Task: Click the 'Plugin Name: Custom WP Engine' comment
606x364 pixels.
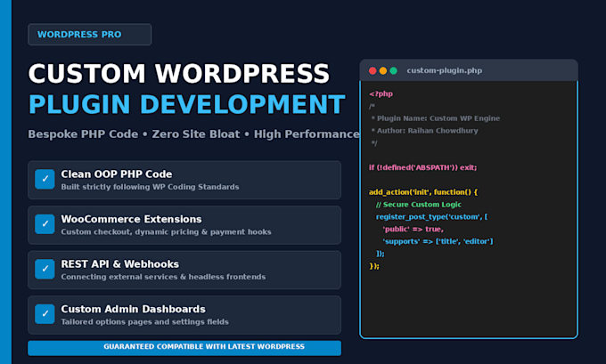Action: click(436, 118)
